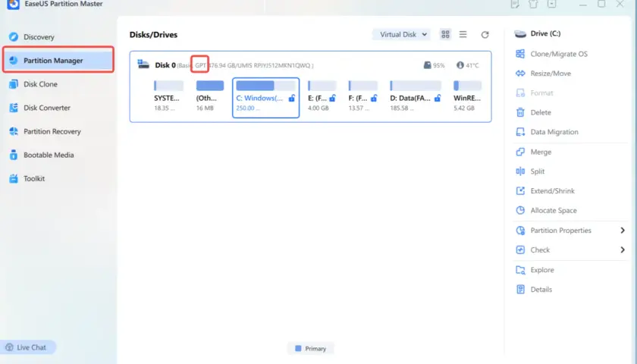This screenshot has height=364, width=637.
Task: Click the Resize/Move arrows icon
Action: (x=520, y=73)
